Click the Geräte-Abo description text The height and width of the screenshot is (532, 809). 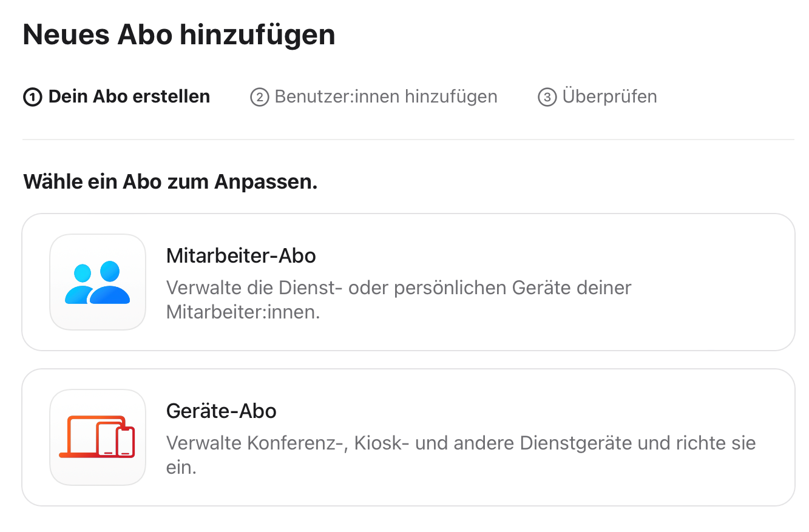(x=461, y=455)
